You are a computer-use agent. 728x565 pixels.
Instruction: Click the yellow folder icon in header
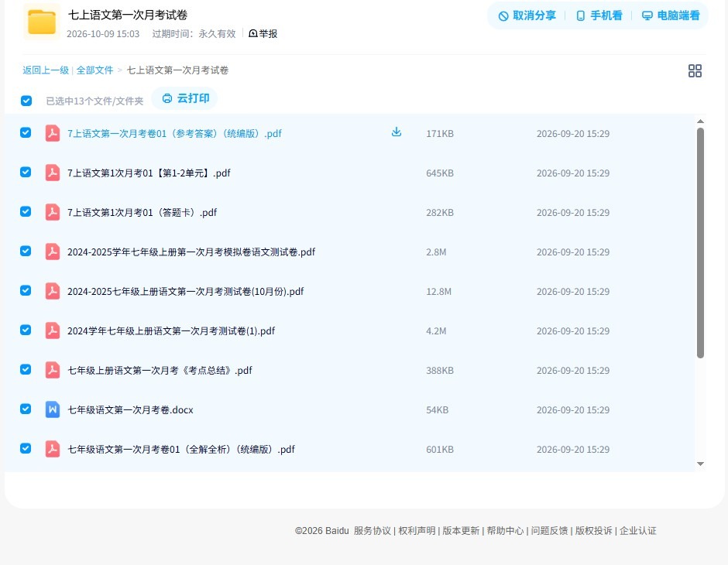tap(41, 22)
